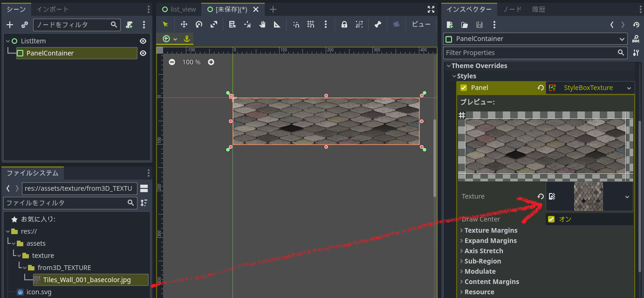Click the add new node plus icon
This screenshot has width=644, height=298.
click(x=10, y=25)
